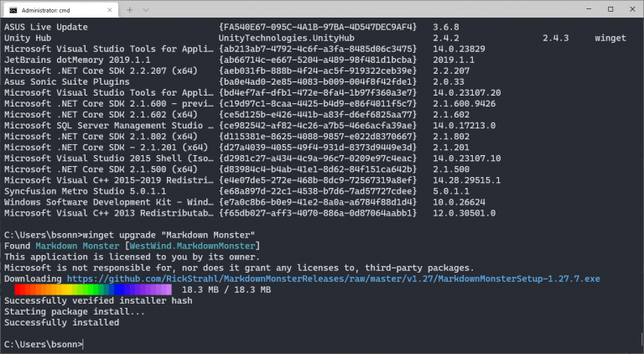Image resolution: width=644 pixels, height=354 pixels.
Task: Click 'Microsoft .NET Core SDK 2.2.207 (x64)'
Action: [x=101, y=70]
